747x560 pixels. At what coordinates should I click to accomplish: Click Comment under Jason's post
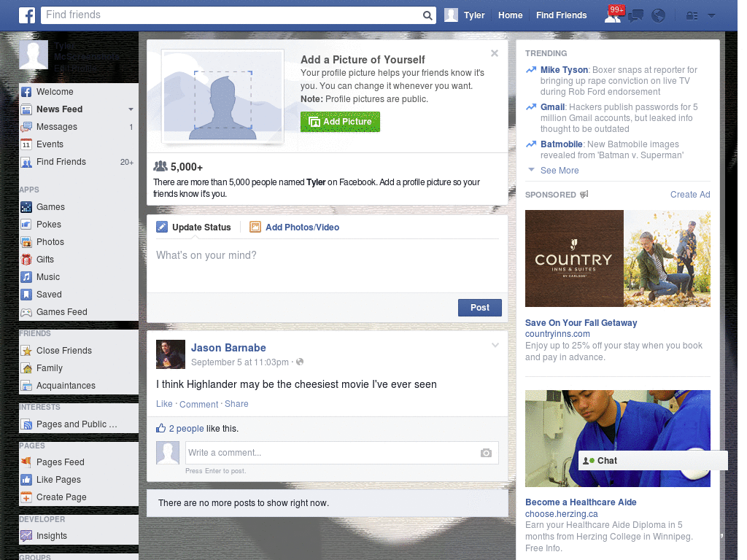198,404
